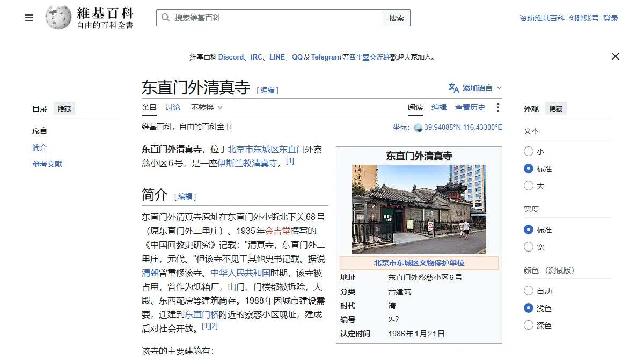This screenshot has height=362, width=644.
Task: Open the QQ link in banner
Action: (x=297, y=57)
